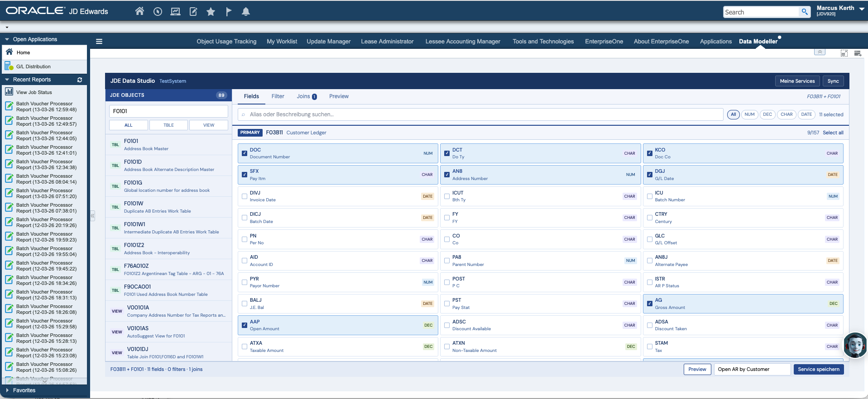The width and height of the screenshot is (868, 399).
Task: Collapse the Recent Reports section
Action: coord(7,80)
